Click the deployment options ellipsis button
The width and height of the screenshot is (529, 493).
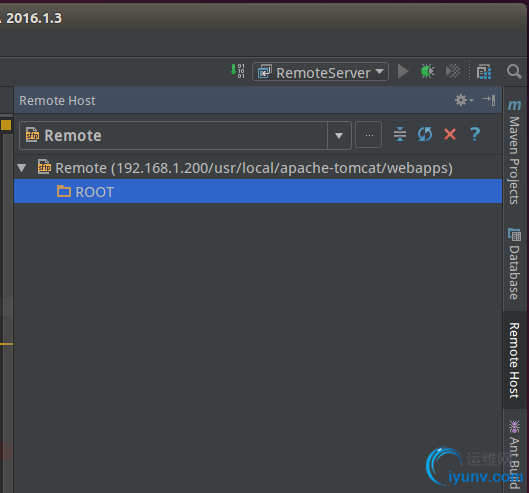369,135
